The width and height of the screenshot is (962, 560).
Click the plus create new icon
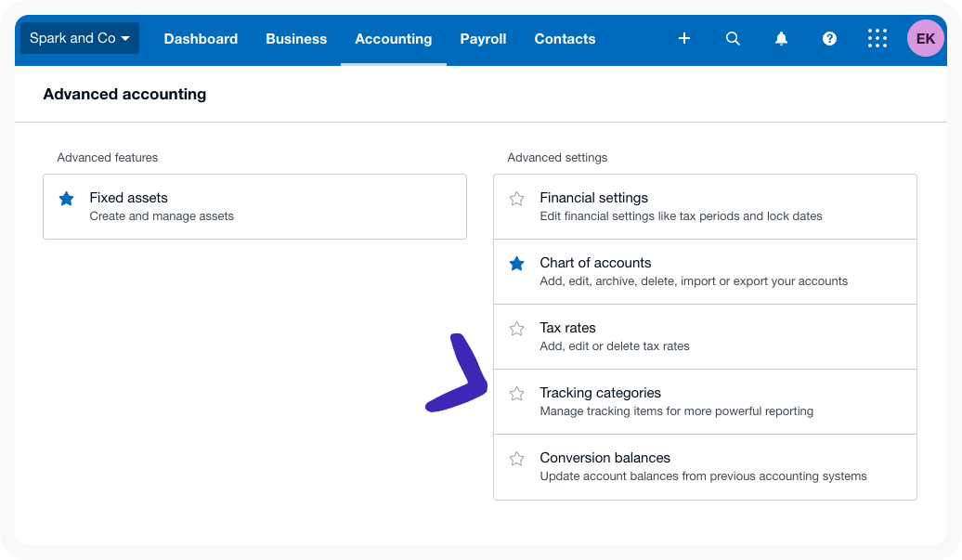[x=684, y=39]
